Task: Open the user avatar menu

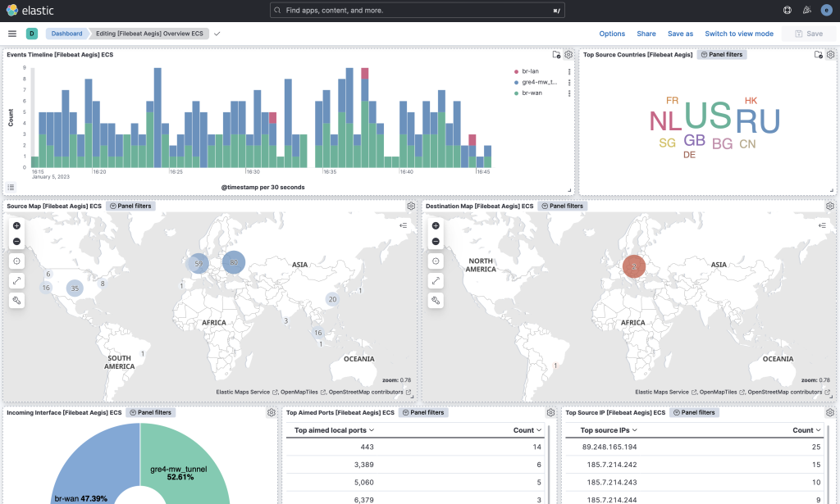Action: tap(827, 10)
